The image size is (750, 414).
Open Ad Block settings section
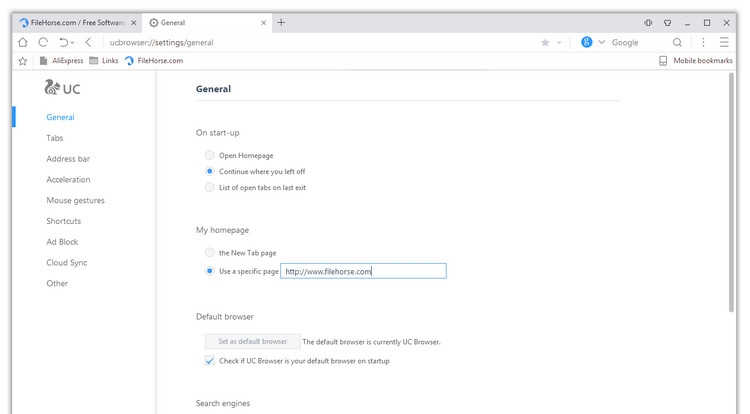pyautogui.click(x=62, y=242)
